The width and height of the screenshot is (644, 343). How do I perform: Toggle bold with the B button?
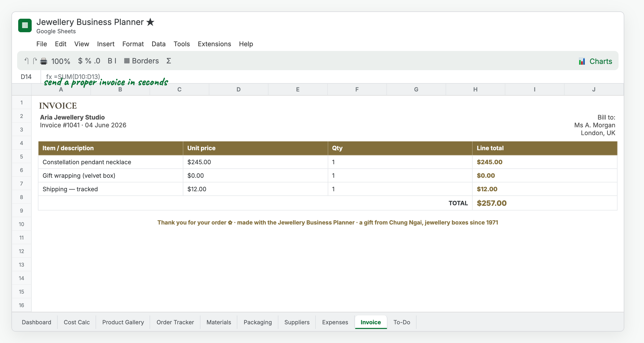point(110,61)
